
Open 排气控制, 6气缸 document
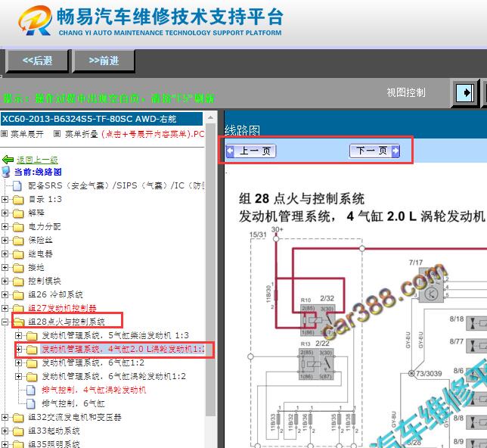[73, 403]
